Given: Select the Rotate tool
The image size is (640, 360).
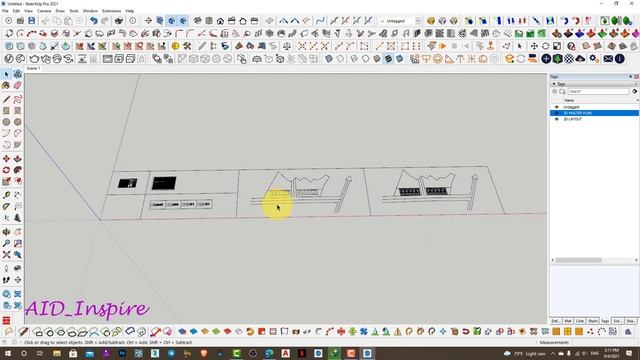Looking at the screenshot, I should click(x=6, y=170).
